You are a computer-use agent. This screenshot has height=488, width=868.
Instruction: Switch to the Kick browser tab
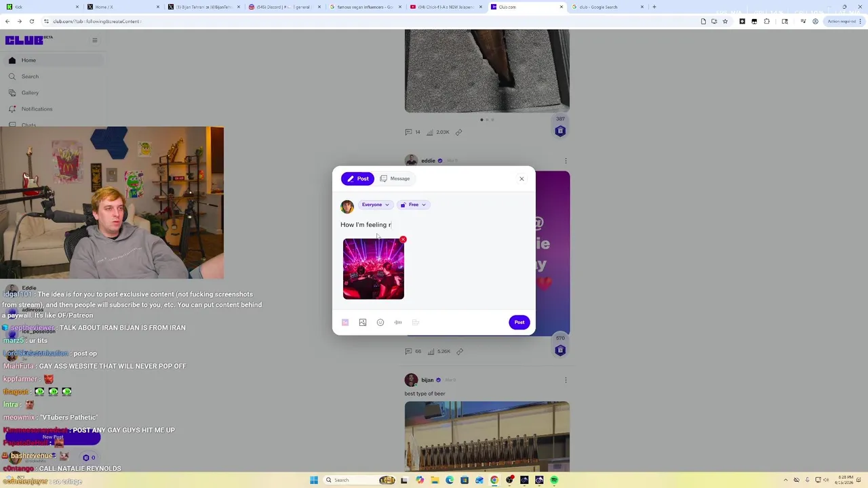(x=41, y=7)
